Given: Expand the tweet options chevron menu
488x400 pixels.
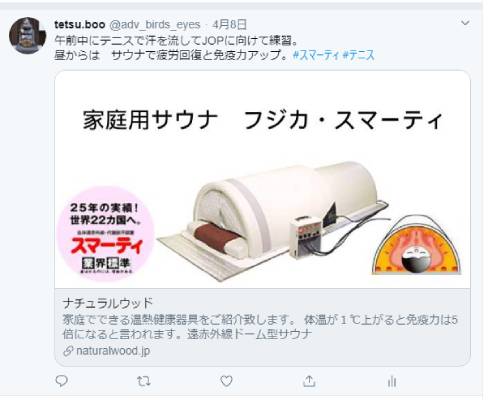Looking at the screenshot, I should click(x=465, y=23).
